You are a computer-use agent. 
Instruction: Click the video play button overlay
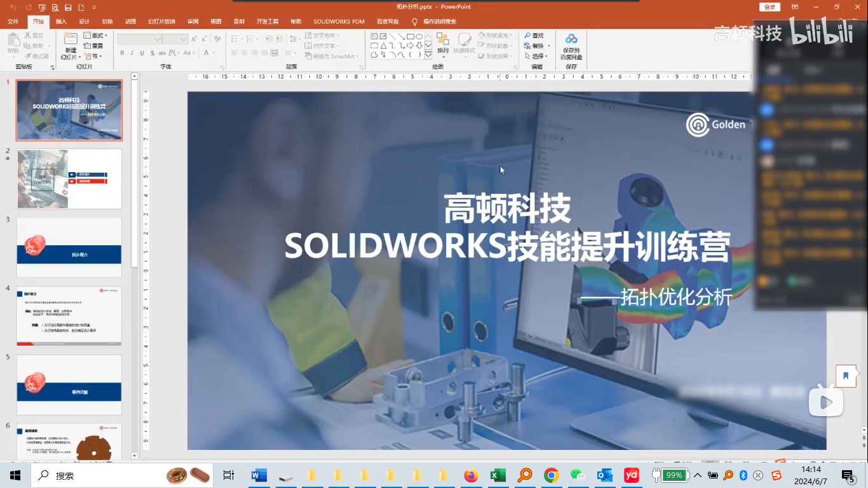825,402
